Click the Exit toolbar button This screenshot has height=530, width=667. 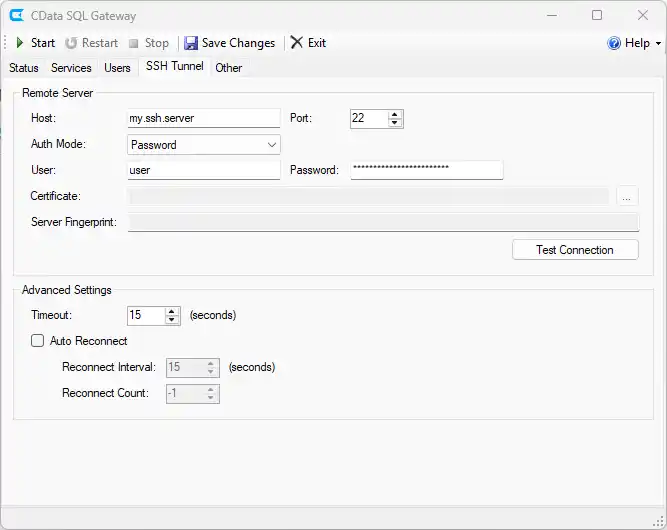click(308, 43)
